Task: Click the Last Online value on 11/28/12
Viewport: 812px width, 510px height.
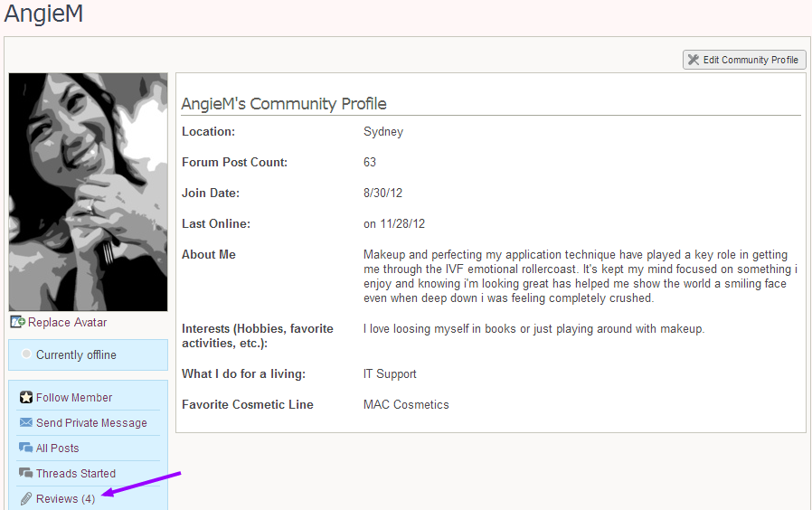Action: [394, 223]
